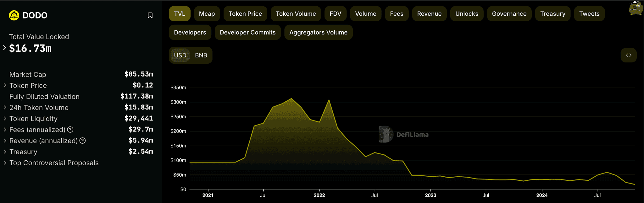Show Governance data on chart
644x203 pixels.
(x=509, y=14)
